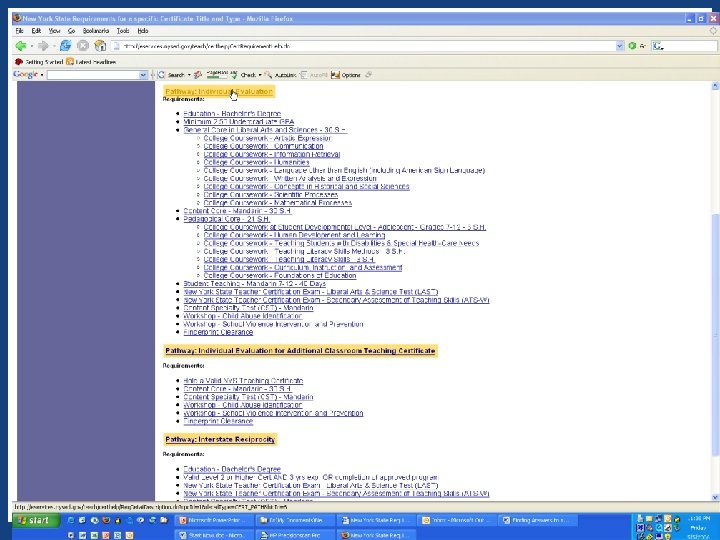Open College Coursework - Foundations of Education link
720x540 pixels.
(280, 276)
